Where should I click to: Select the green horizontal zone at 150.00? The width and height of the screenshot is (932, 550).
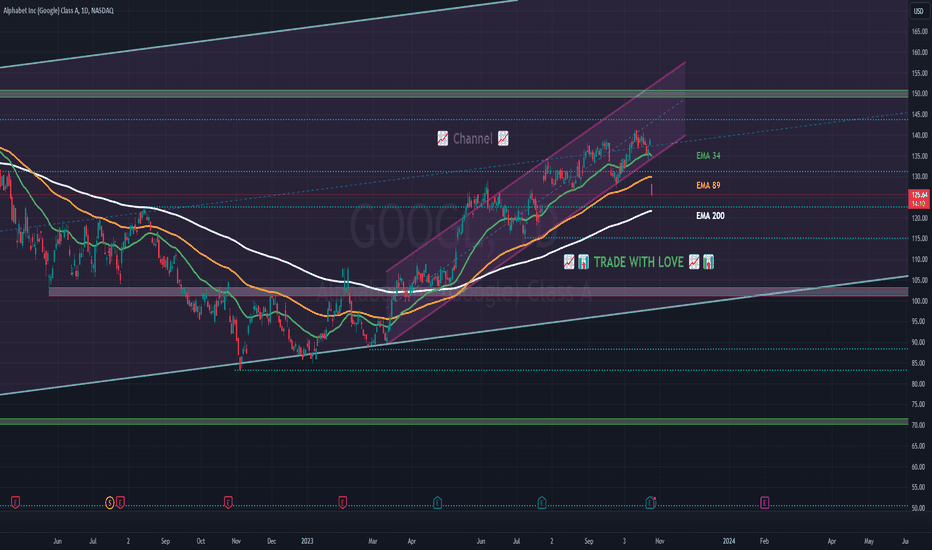[x=454, y=93]
